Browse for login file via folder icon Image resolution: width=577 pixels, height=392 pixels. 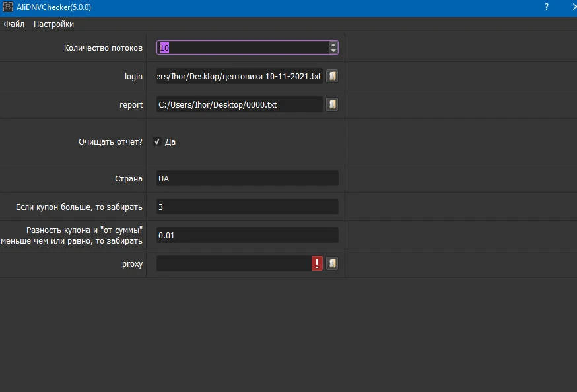(x=332, y=76)
